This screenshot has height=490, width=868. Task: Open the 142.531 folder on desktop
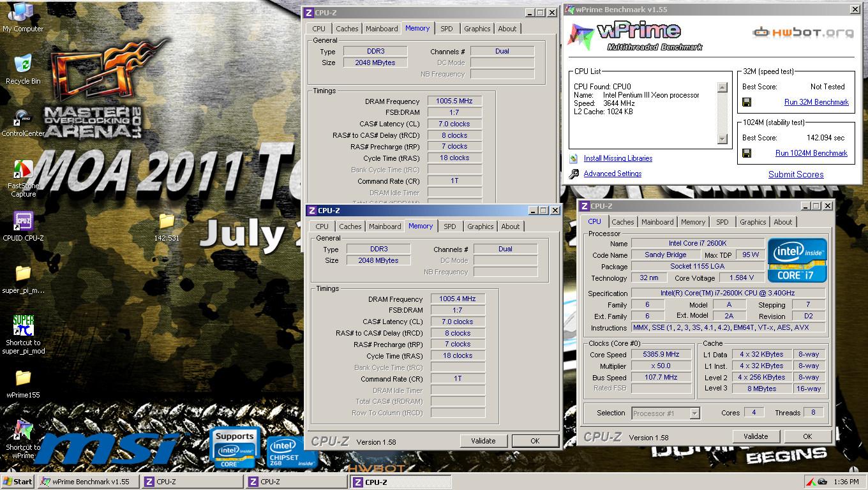tap(167, 226)
